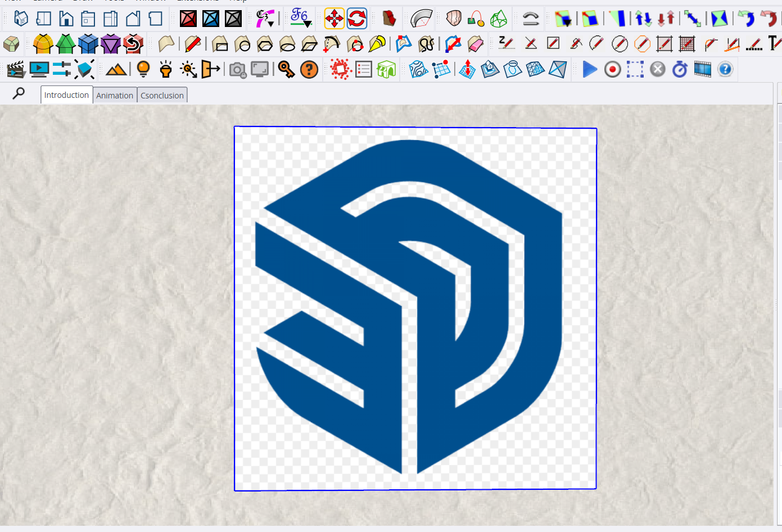Select the orange light bulb icon
This screenshot has width=782, height=532.
point(143,69)
